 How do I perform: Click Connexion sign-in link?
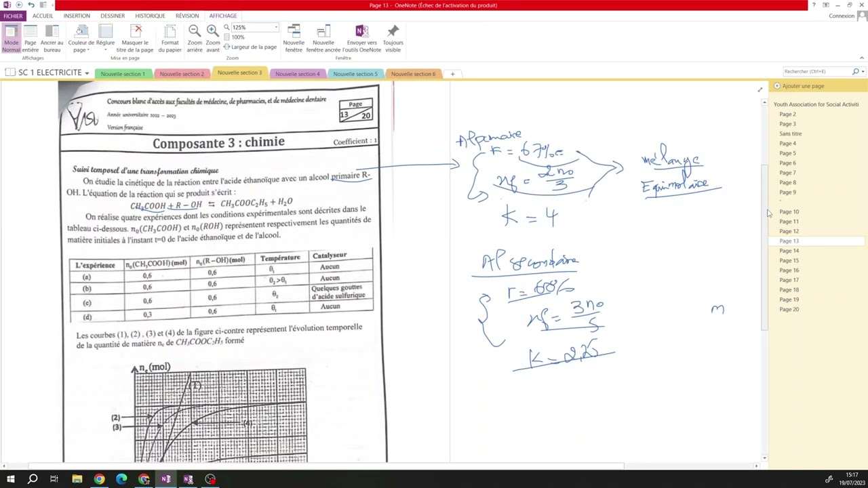(x=842, y=16)
